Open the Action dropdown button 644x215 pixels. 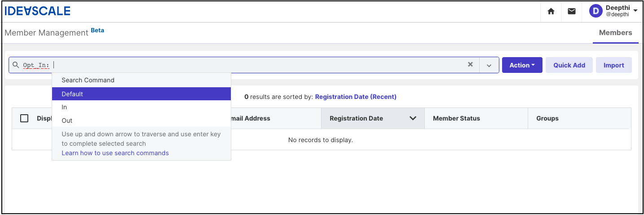[x=522, y=65]
